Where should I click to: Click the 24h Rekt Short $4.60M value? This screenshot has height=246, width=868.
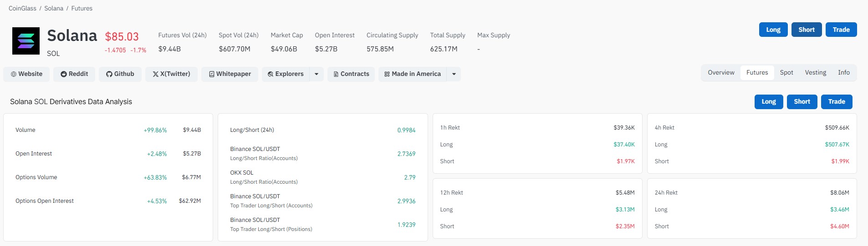tap(840, 226)
